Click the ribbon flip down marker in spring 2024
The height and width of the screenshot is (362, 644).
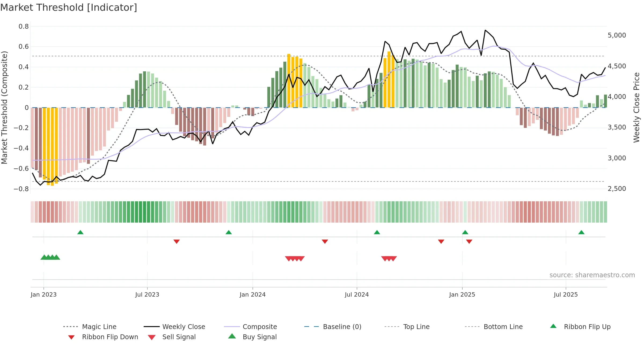pos(325,242)
